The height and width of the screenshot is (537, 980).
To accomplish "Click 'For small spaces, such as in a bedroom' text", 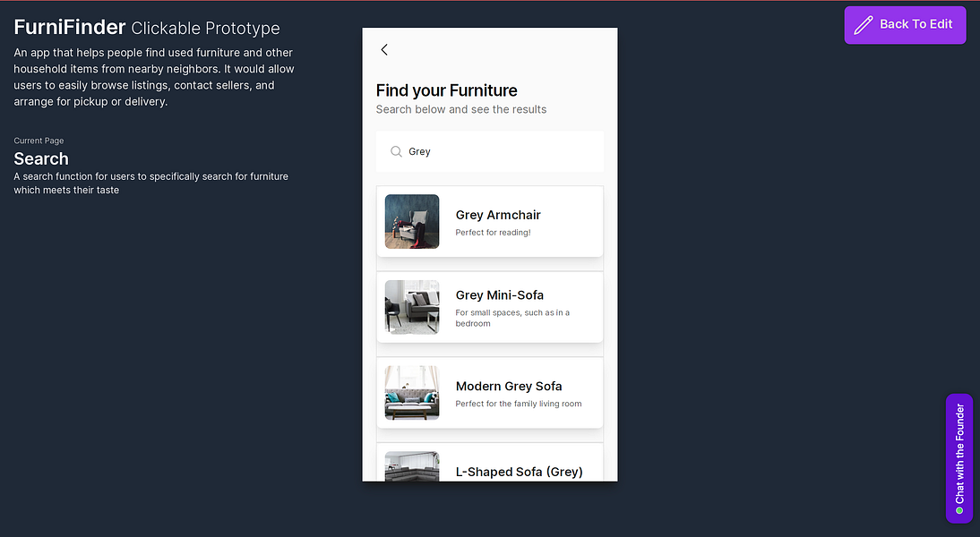I will (512, 318).
